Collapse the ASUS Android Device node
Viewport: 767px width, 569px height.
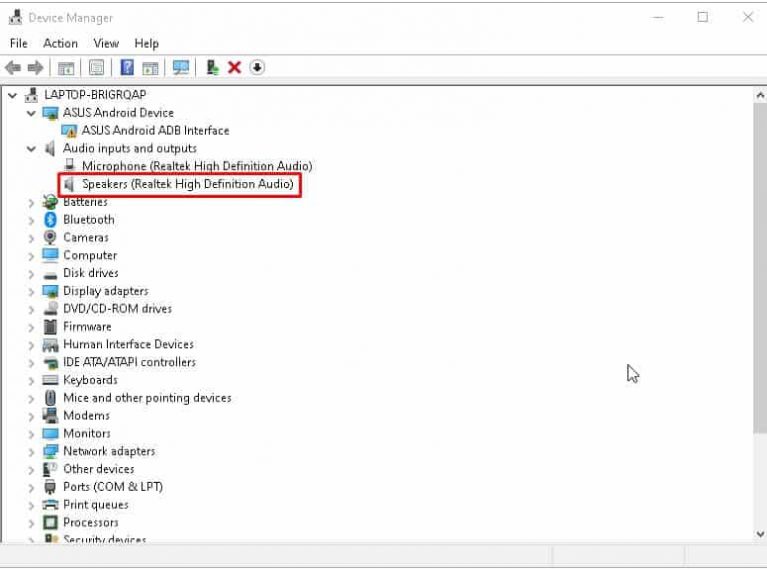pos(31,113)
